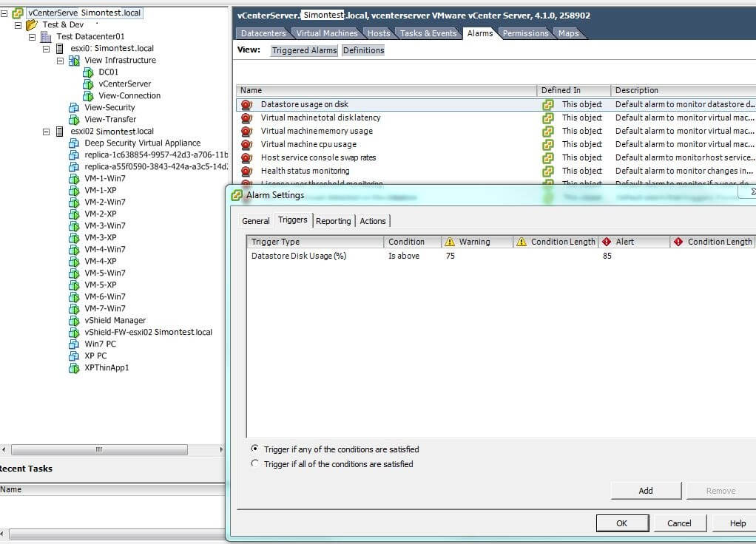Click the XP PC machine icon

(x=74, y=356)
